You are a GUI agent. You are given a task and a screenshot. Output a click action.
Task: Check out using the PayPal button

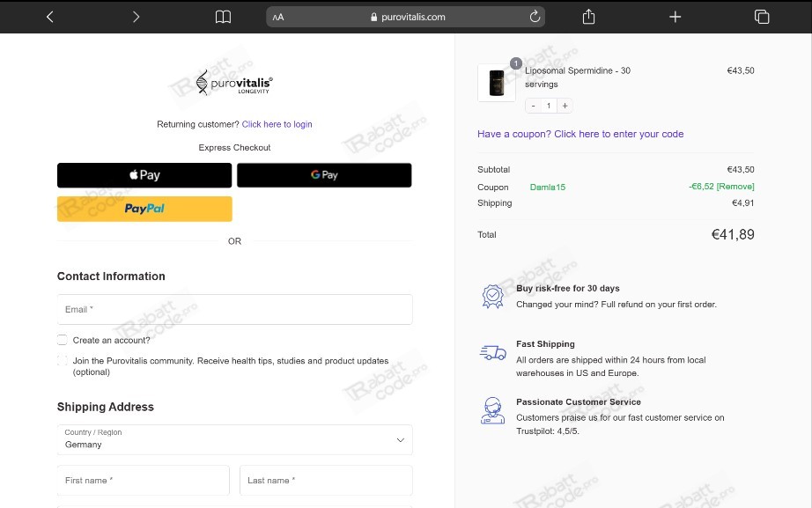point(144,209)
